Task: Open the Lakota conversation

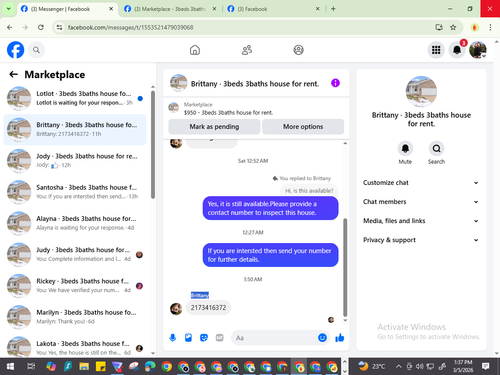Action: point(75,347)
